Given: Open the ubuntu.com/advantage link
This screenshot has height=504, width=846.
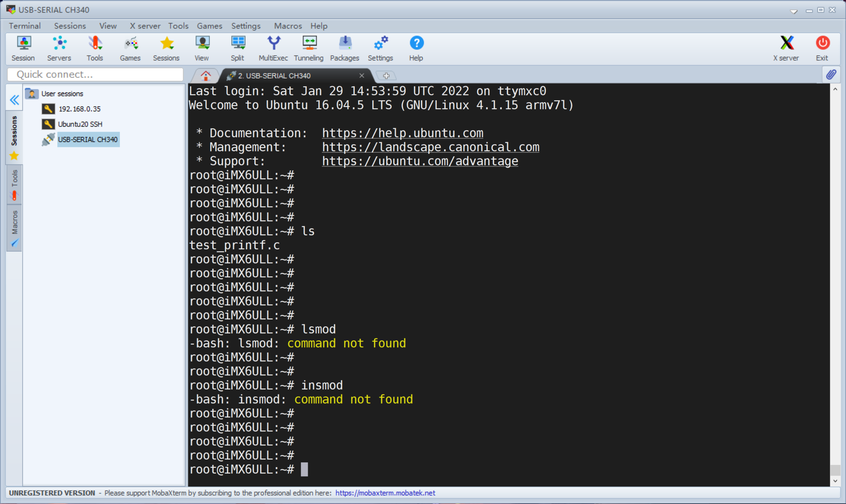Looking at the screenshot, I should click(x=420, y=161).
